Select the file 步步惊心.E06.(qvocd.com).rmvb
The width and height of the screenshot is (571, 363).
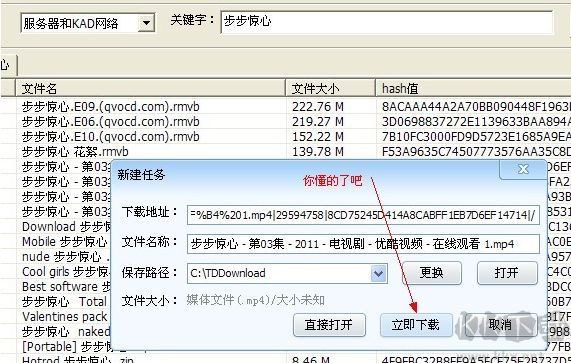tap(111, 122)
